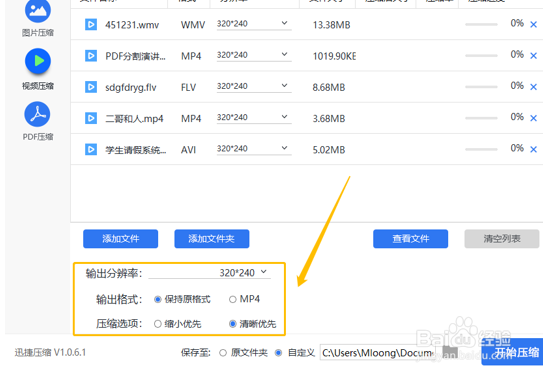This screenshot has height=375, width=543.
Task: Click the 查看文件 button
Action: [x=410, y=239]
